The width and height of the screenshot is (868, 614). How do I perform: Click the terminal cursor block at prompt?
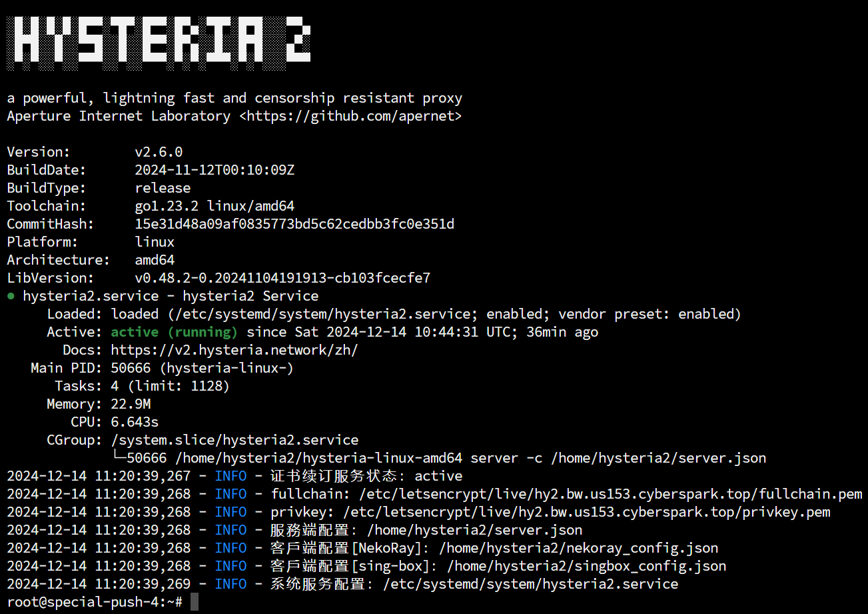[195, 602]
